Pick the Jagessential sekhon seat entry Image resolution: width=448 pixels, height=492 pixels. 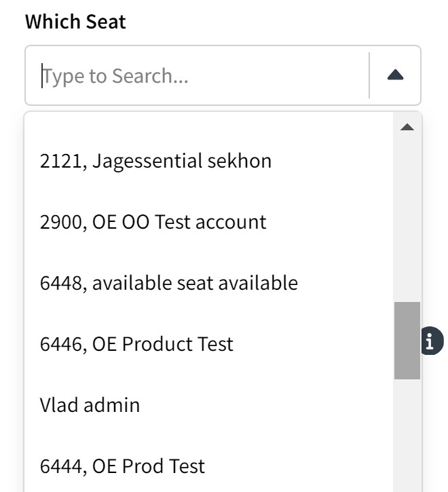[155, 161]
